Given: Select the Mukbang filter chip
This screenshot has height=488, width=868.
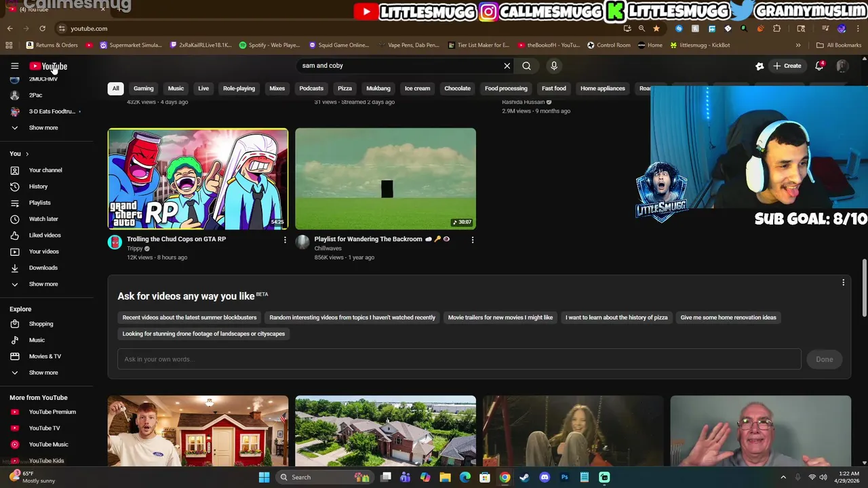Looking at the screenshot, I should [x=378, y=88].
